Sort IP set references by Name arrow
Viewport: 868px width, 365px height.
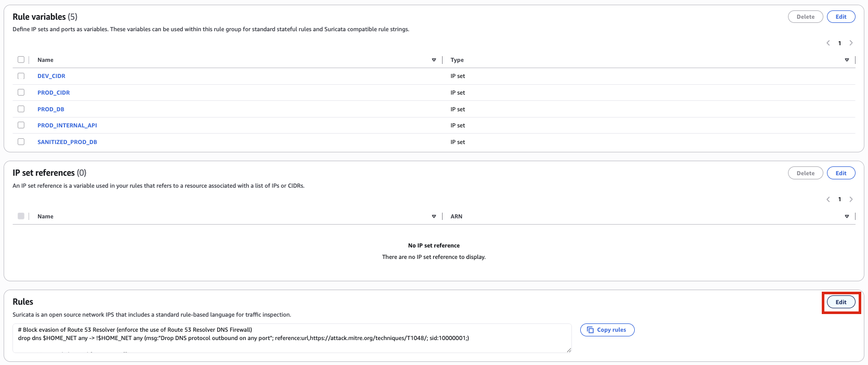coord(434,217)
